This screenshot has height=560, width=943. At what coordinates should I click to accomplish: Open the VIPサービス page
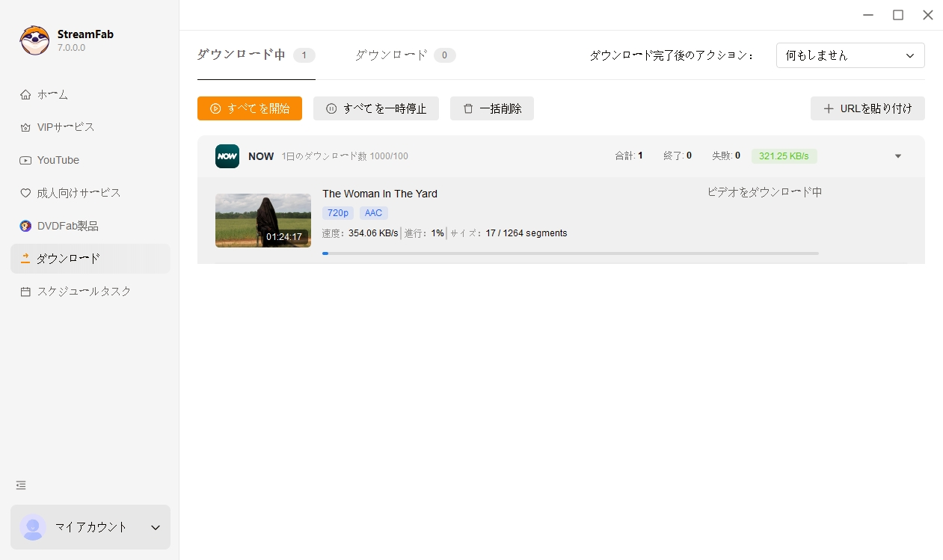coord(64,127)
